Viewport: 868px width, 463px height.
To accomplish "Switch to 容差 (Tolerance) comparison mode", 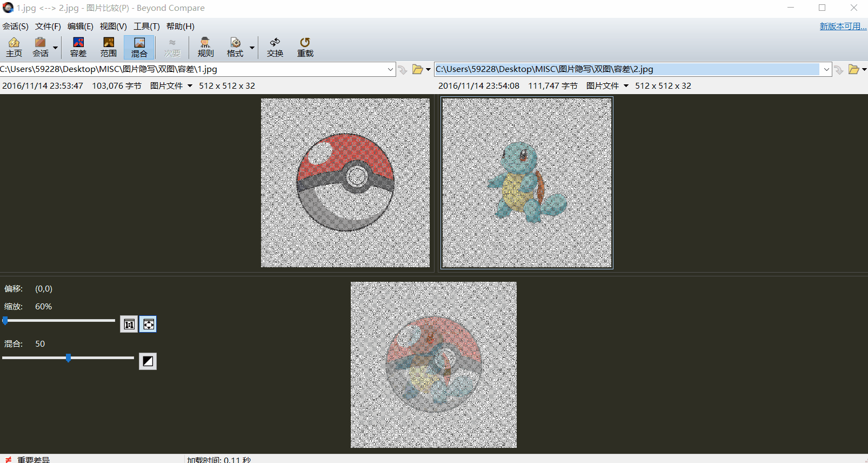I will pos(78,47).
